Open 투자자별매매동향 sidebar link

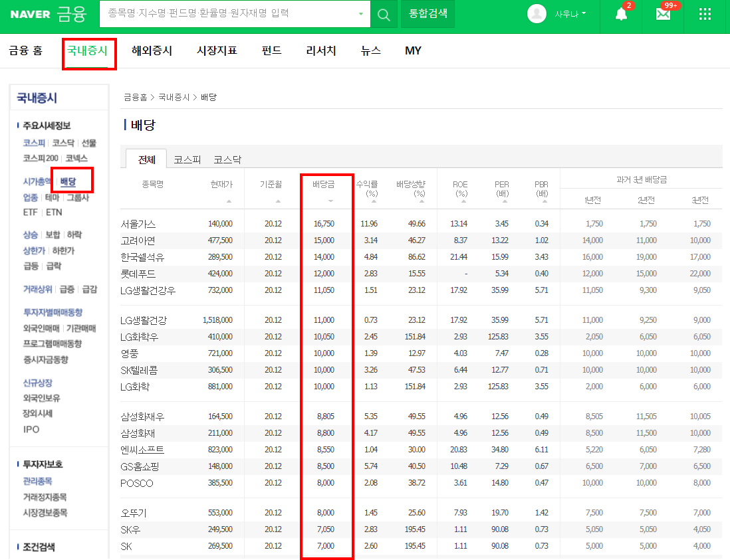click(53, 312)
